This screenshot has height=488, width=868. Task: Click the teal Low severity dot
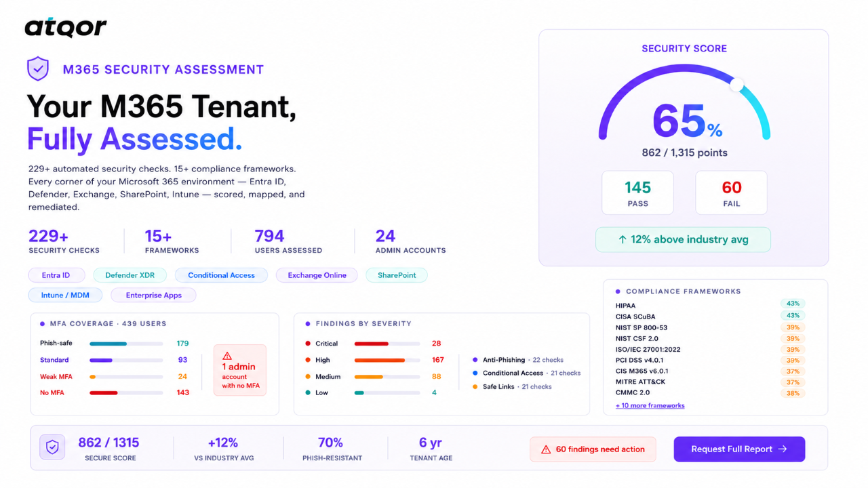308,392
